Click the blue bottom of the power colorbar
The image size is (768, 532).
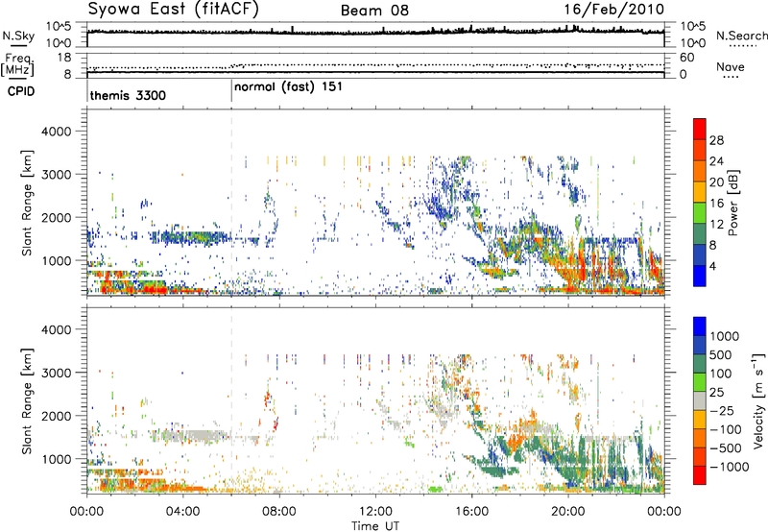pyautogui.click(x=700, y=276)
